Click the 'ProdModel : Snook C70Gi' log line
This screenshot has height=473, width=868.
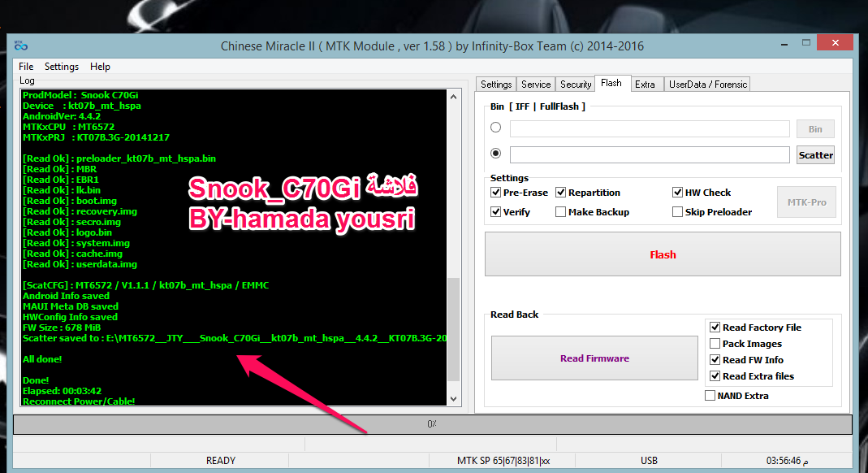80,95
